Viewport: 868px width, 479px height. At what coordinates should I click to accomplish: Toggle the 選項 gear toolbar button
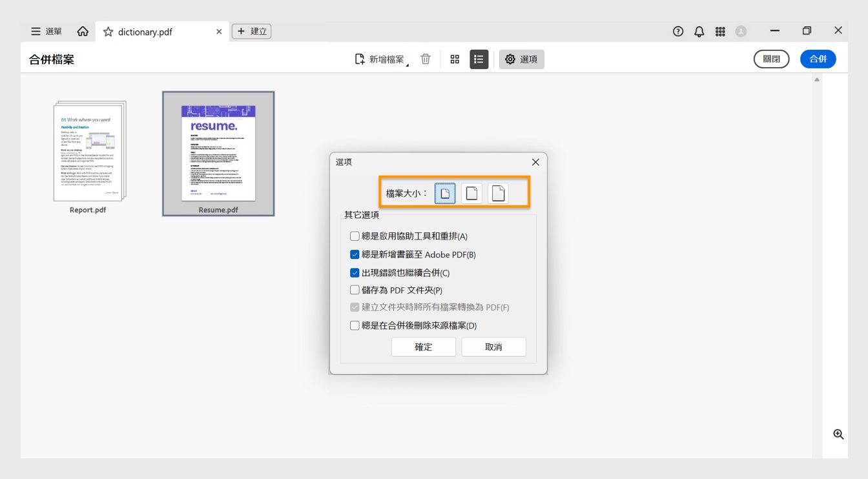522,59
